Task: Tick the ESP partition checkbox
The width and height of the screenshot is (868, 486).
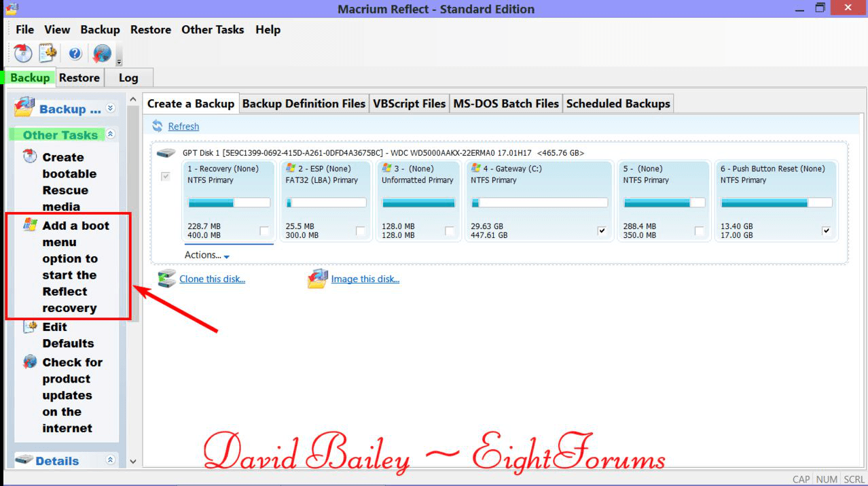Action: [361, 231]
